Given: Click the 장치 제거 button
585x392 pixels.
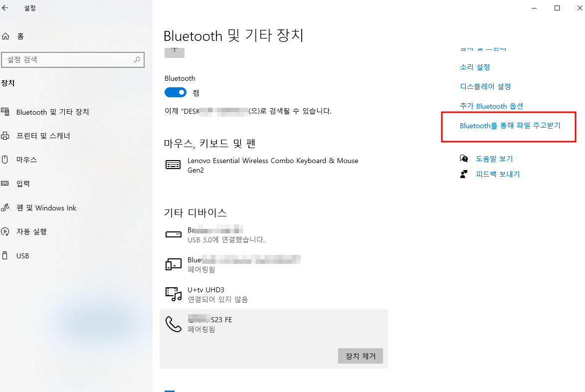Looking at the screenshot, I should [x=361, y=356].
